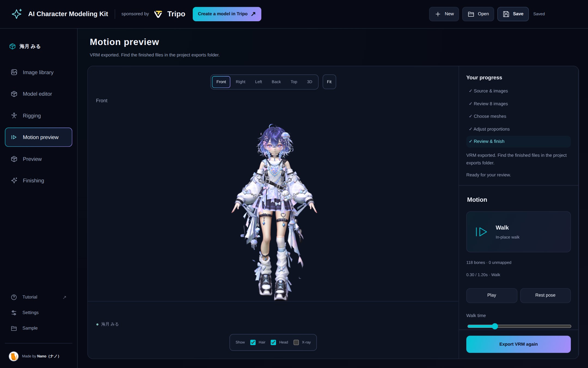
Task: Switch to the 3D view tab
Action: (310, 82)
